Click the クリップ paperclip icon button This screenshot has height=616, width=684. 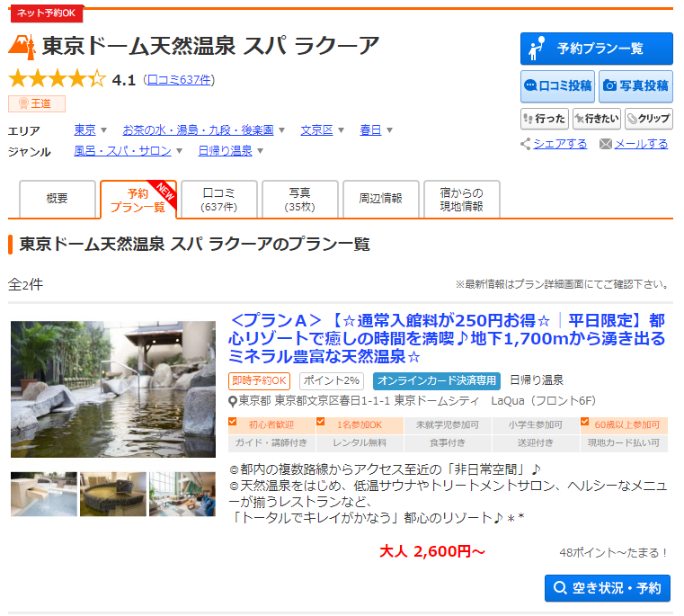[x=648, y=119]
